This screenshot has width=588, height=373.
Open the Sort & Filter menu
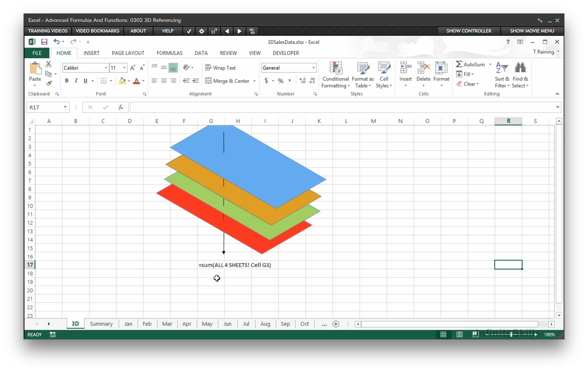point(502,75)
